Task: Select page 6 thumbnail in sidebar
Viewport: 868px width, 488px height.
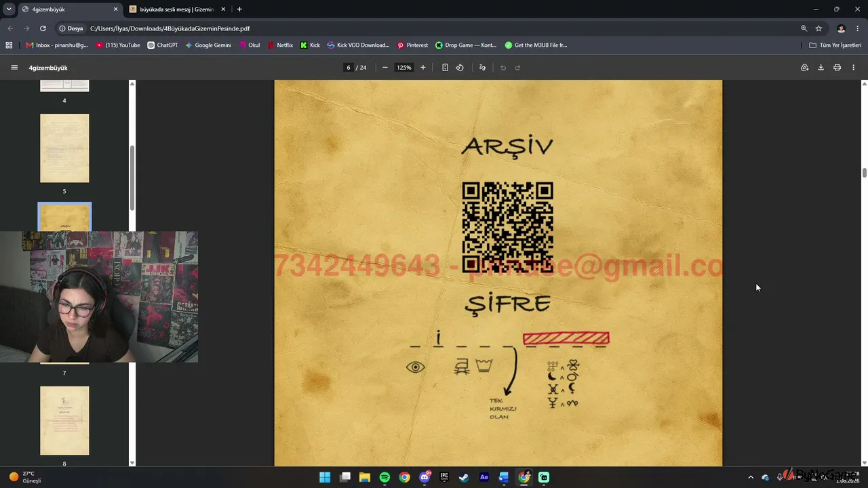Action: pyautogui.click(x=64, y=217)
